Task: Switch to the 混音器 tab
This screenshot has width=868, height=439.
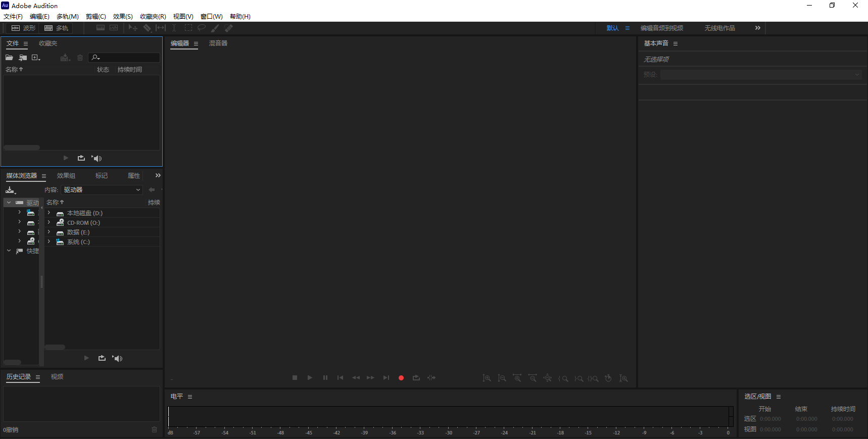Action: pyautogui.click(x=218, y=43)
